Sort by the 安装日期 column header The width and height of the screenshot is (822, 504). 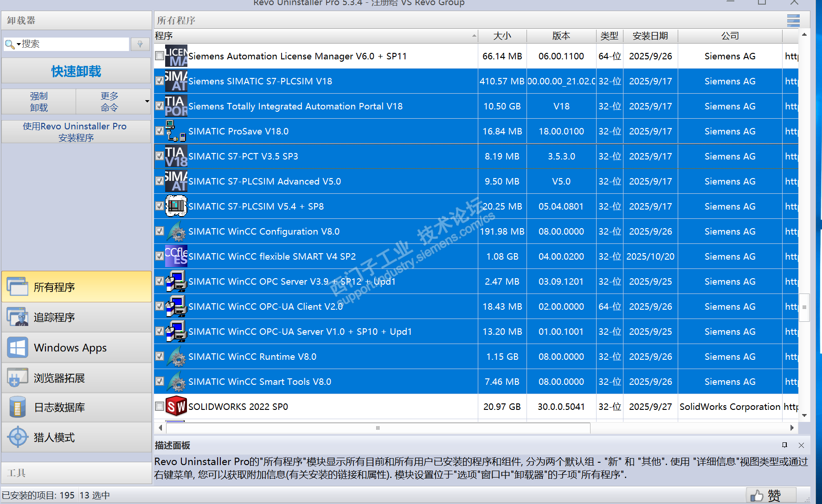click(650, 36)
